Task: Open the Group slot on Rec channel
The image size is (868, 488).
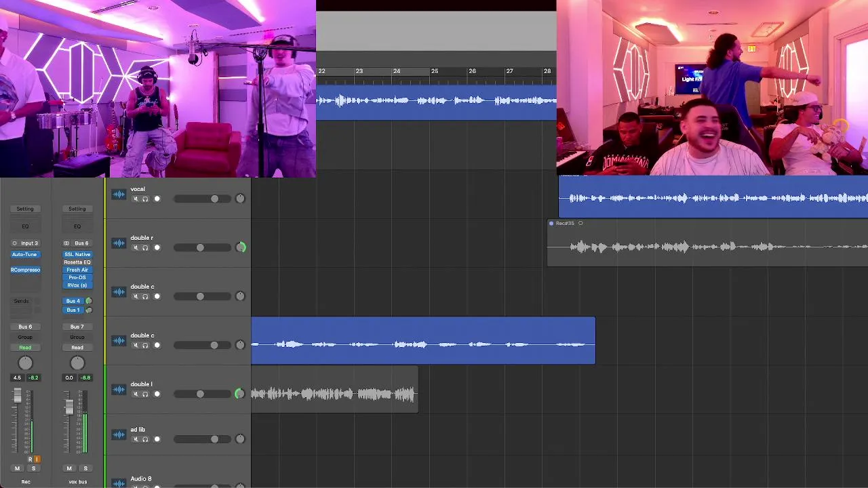Action: tap(25, 337)
